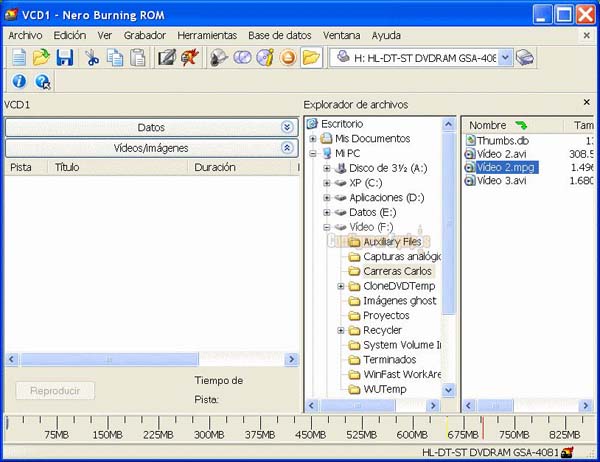600x462 pixels.
Task: Select the Carreras Carlos folder
Action: (x=397, y=271)
